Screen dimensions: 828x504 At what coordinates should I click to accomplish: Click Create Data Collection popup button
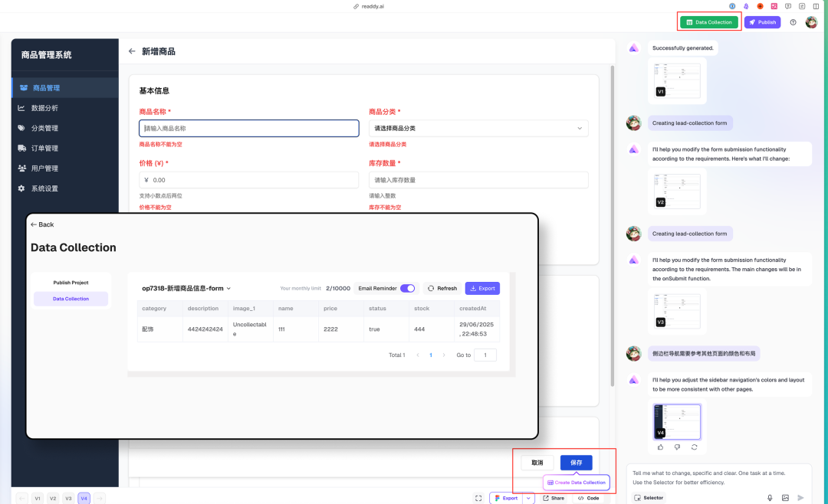pos(576,483)
